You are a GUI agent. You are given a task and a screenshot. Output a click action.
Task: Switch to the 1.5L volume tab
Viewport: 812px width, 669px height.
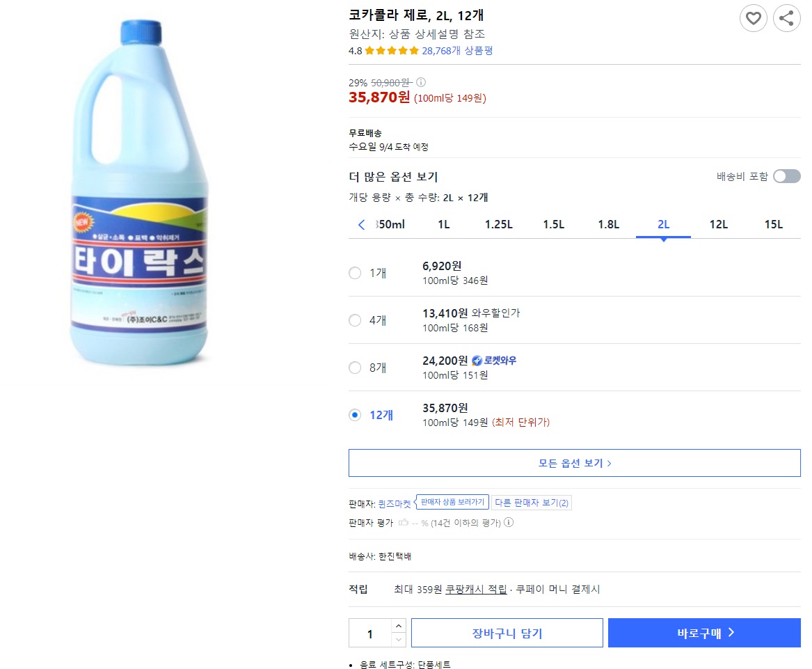(x=553, y=225)
